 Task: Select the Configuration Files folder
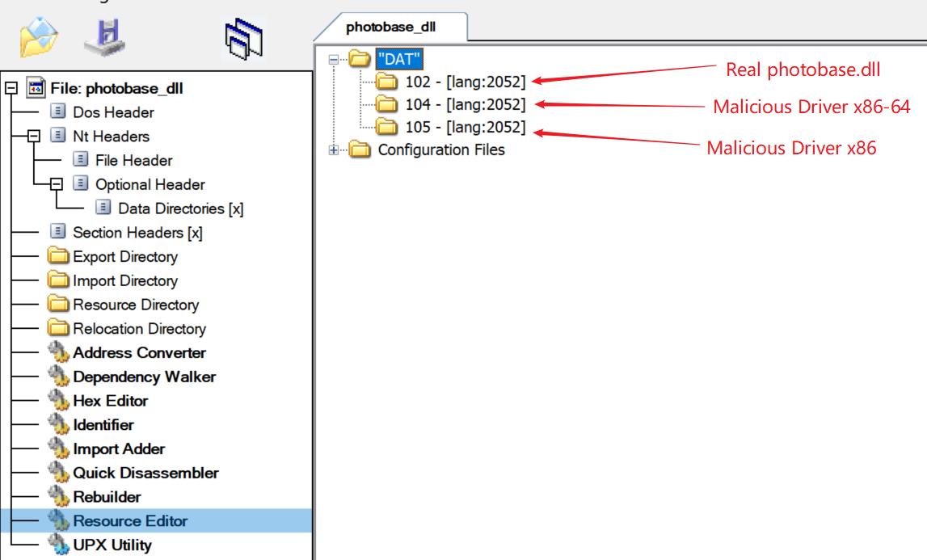click(x=441, y=150)
